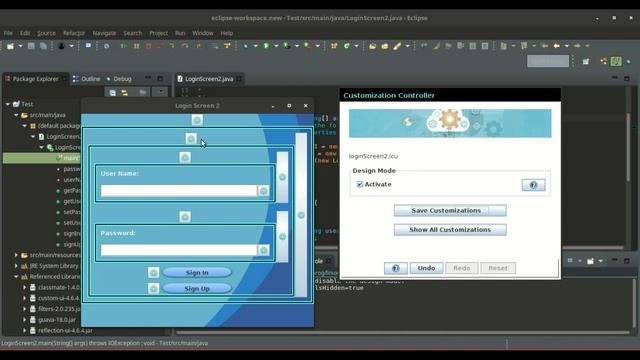Screen dimensions: 640x360
Task: Toggle the Activate design mode checkbox
Action: (360, 184)
